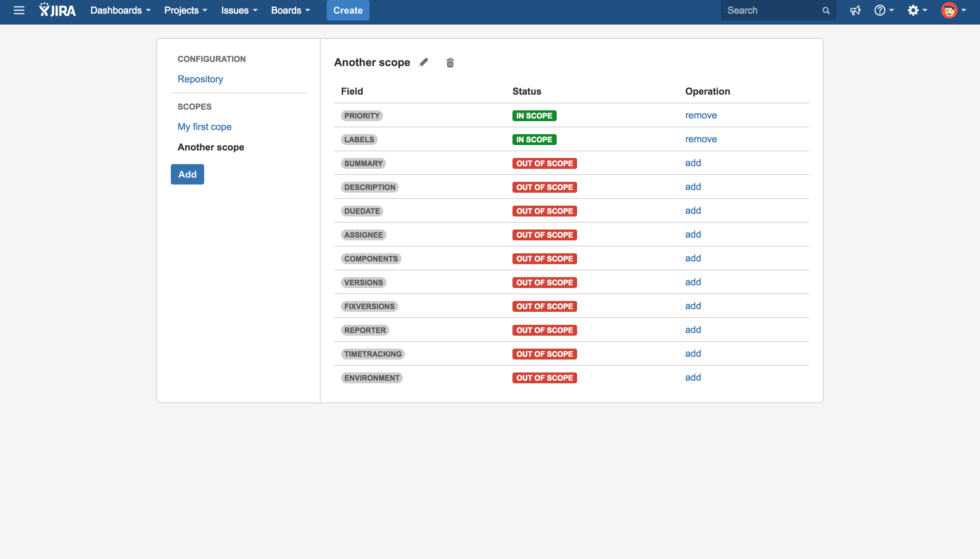Click the search magnifier icon
This screenshot has height=559, width=980.
826,11
